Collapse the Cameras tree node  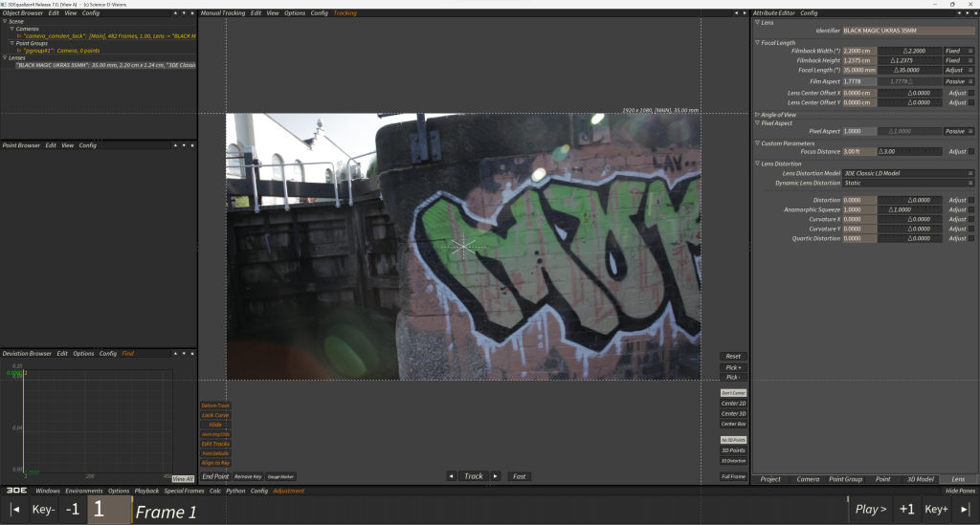click(x=11, y=29)
